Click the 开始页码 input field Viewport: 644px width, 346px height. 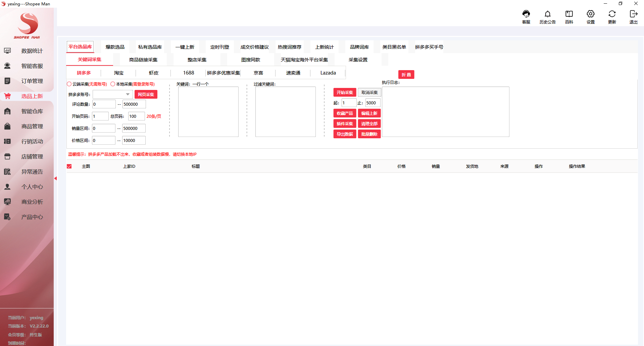point(100,116)
